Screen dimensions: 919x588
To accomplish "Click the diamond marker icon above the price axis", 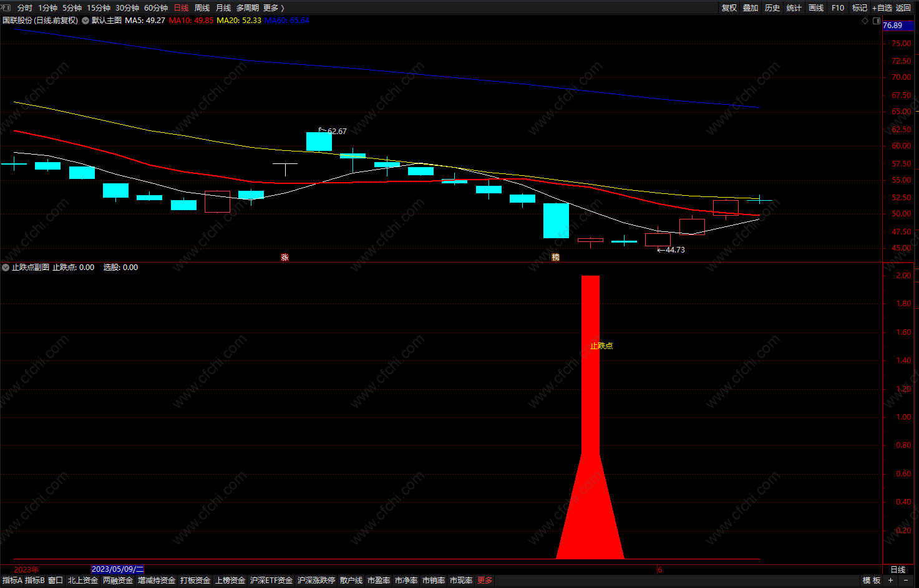I will click(x=865, y=21).
